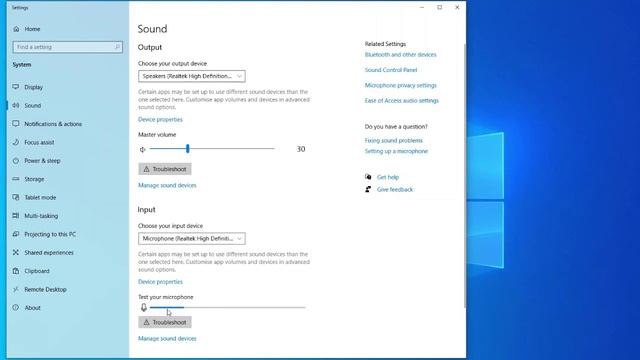
Task: Click the Display monitor icon
Action: [16, 87]
